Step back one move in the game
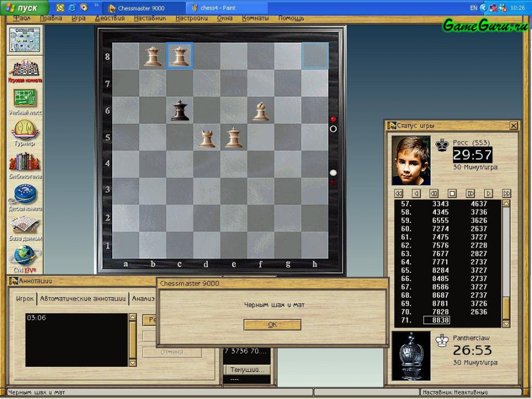The height and width of the screenshot is (399, 532). coord(416,193)
